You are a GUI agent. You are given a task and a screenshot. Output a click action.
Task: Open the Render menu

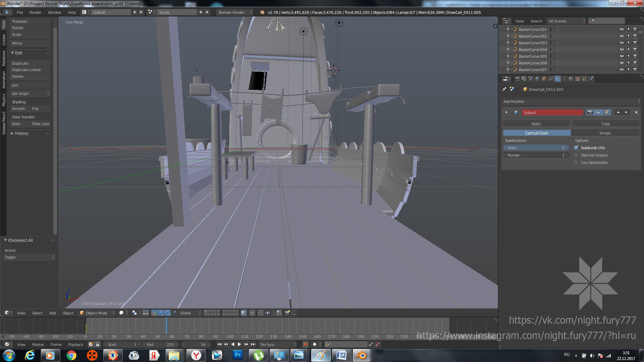[35, 12]
